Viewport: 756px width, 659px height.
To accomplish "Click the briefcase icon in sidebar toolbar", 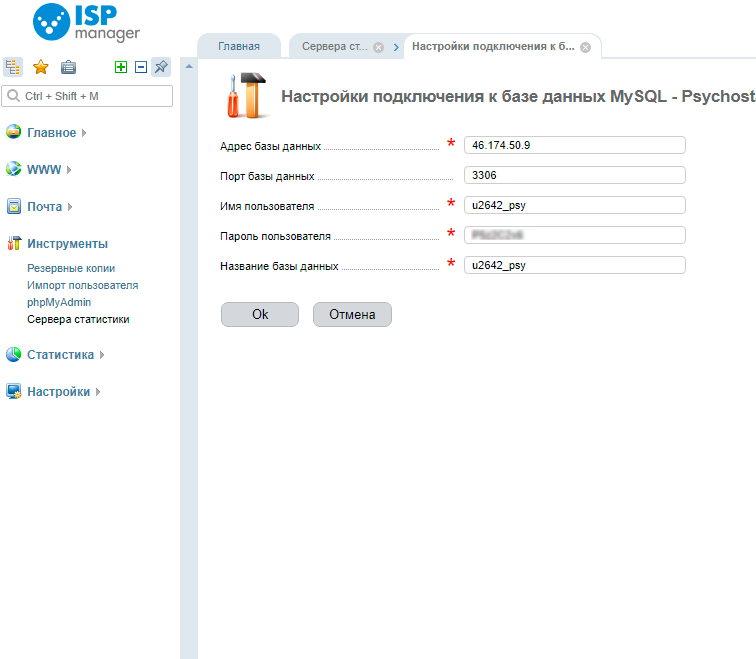I will click(68, 67).
